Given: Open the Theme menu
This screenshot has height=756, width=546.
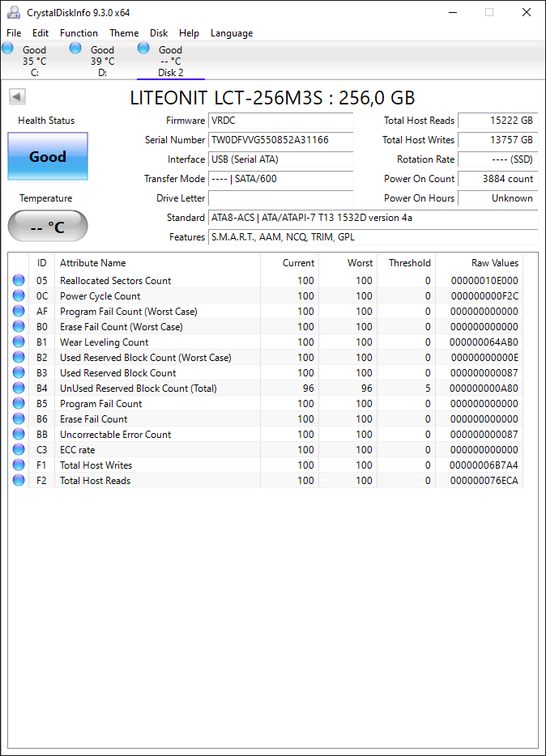Looking at the screenshot, I should 124,33.
